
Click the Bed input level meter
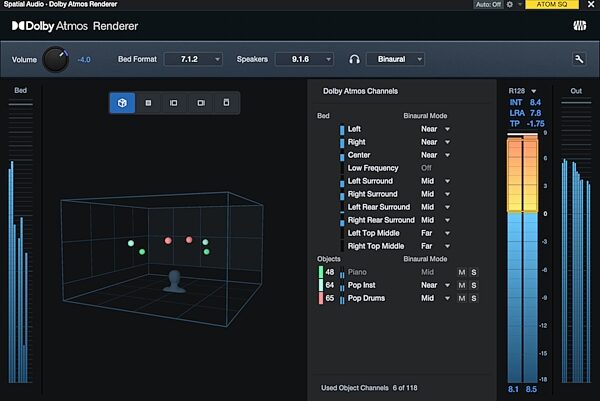[x=20, y=241]
